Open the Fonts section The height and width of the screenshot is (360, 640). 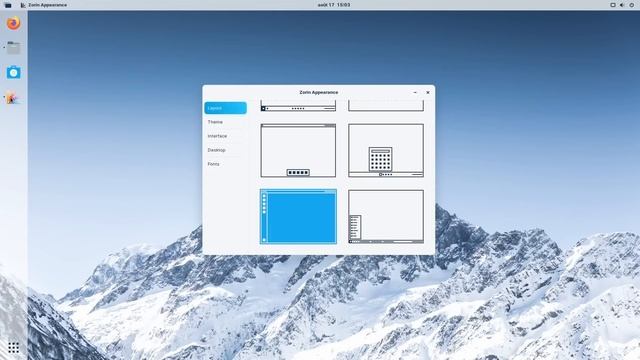225,164
